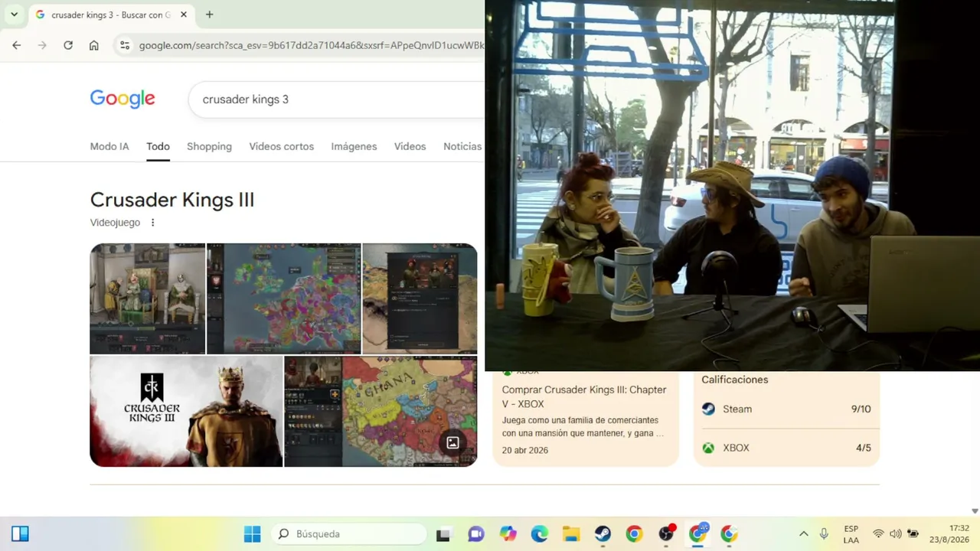Open the Windows Start menu

[252, 533]
